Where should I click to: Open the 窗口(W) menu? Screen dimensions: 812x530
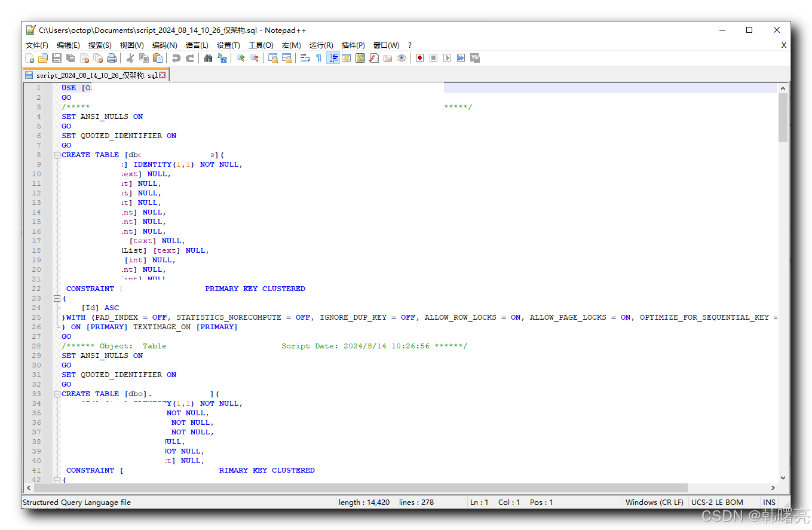386,45
